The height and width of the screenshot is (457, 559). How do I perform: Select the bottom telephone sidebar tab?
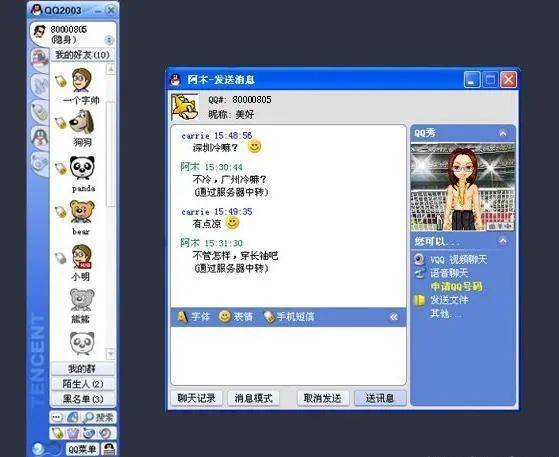point(40,163)
